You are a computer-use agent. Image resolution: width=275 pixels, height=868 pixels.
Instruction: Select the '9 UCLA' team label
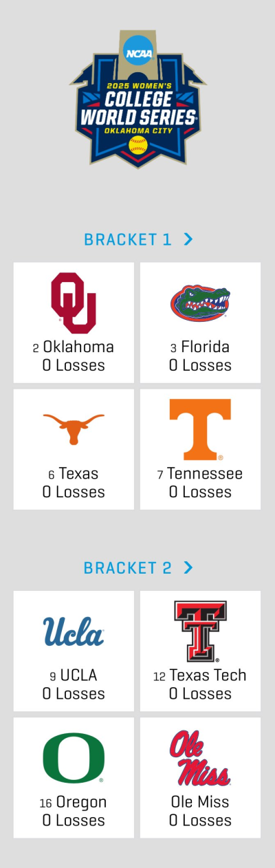pyautogui.click(x=74, y=675)
